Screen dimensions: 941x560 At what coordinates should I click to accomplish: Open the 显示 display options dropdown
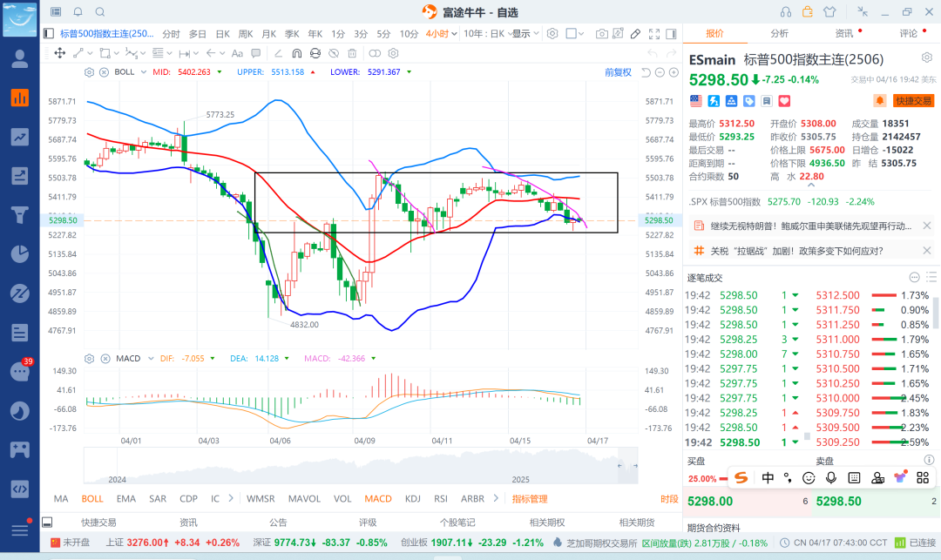pyautogui.click(x=525, y=34)
